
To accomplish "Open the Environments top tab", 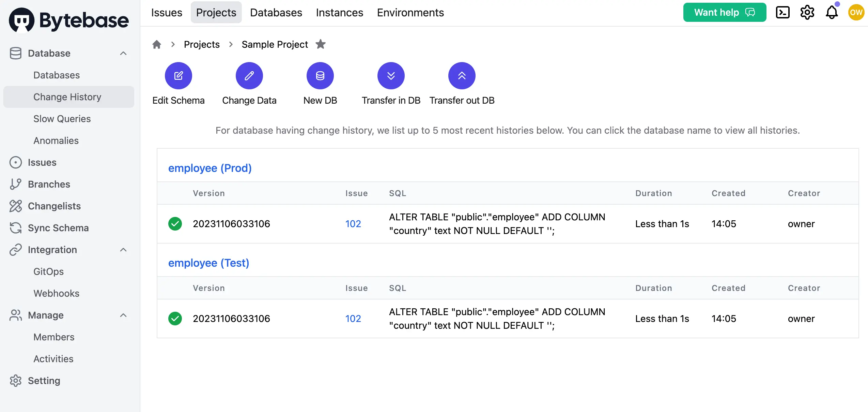I will click(410, 13).
